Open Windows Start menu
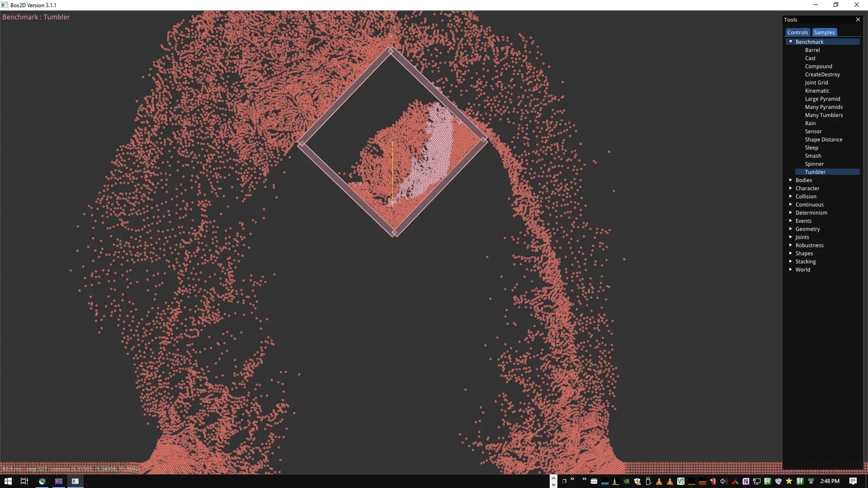The height and width of the screenshot is (488, 868). point(8,481)
